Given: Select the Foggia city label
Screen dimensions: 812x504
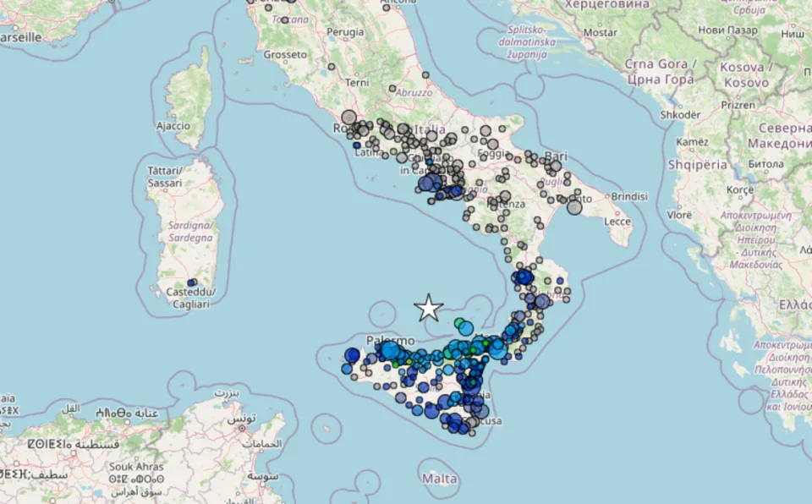Looking at the screenshot, I should point(492,153).
